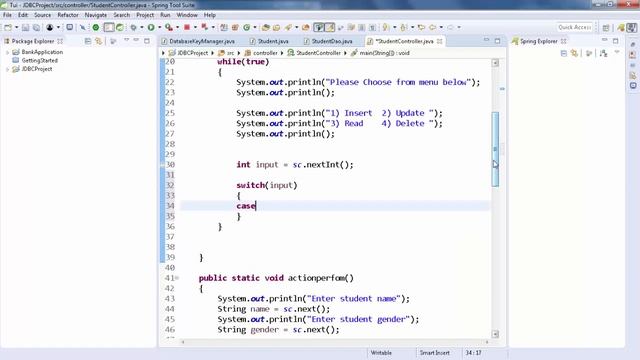Click the Java perspective icon at far right
The width and height of the screenshot is (640, 360).
click(x=631, y=27)
